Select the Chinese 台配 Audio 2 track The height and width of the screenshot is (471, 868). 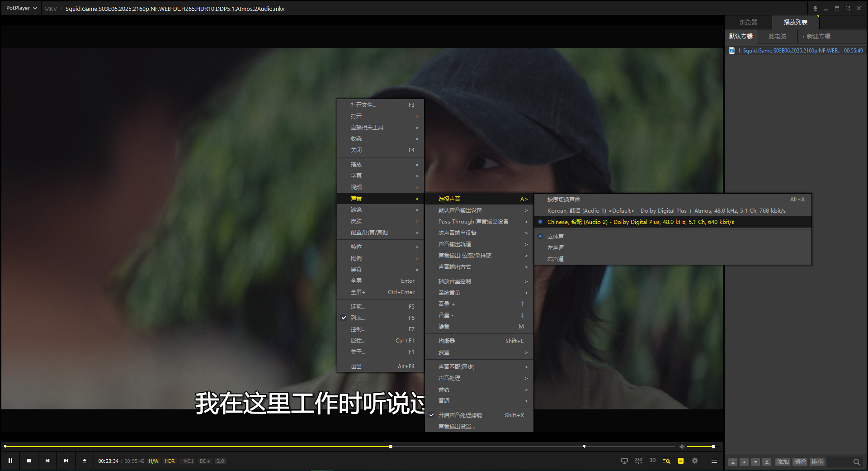click(640, 222)
